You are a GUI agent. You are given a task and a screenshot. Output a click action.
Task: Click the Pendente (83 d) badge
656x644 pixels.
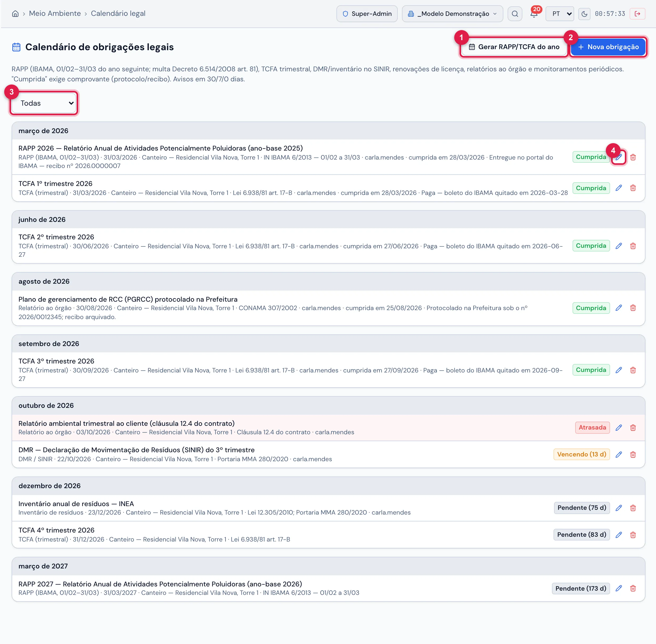click(581, 535)
